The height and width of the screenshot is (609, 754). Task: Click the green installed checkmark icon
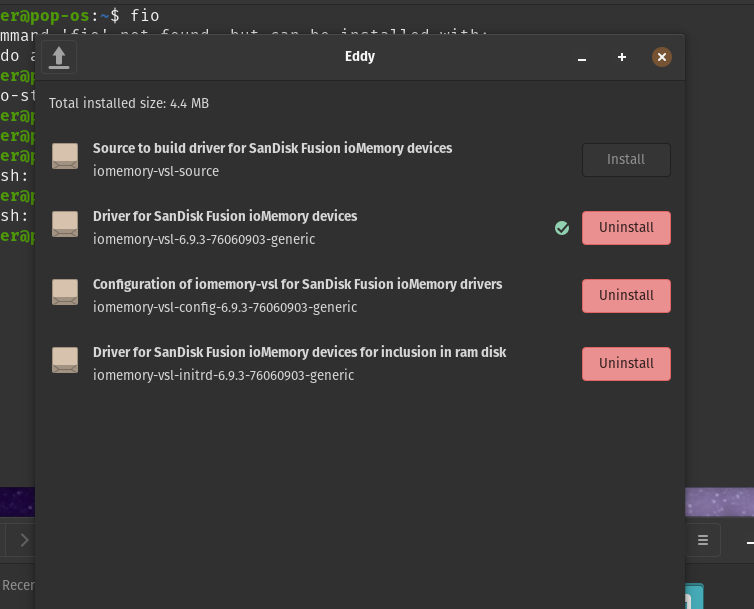click(x=562, y=228)
